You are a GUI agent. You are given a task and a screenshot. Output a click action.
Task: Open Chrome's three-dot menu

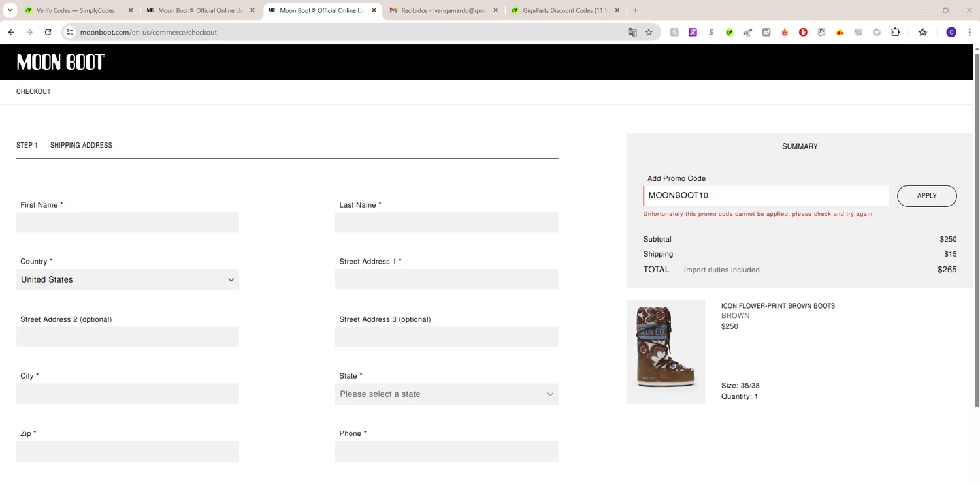[970, 32]
